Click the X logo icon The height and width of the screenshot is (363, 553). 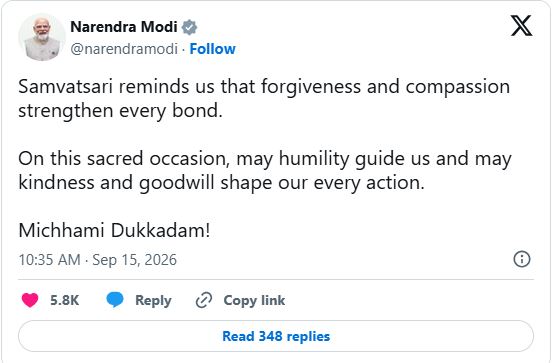pos(521,26)
